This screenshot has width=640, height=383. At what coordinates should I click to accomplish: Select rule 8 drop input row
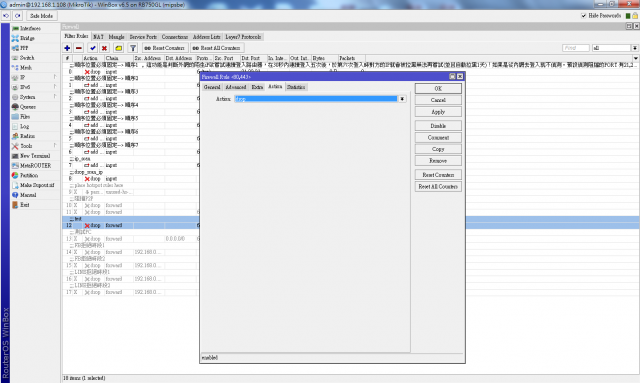tap(131, 179)
